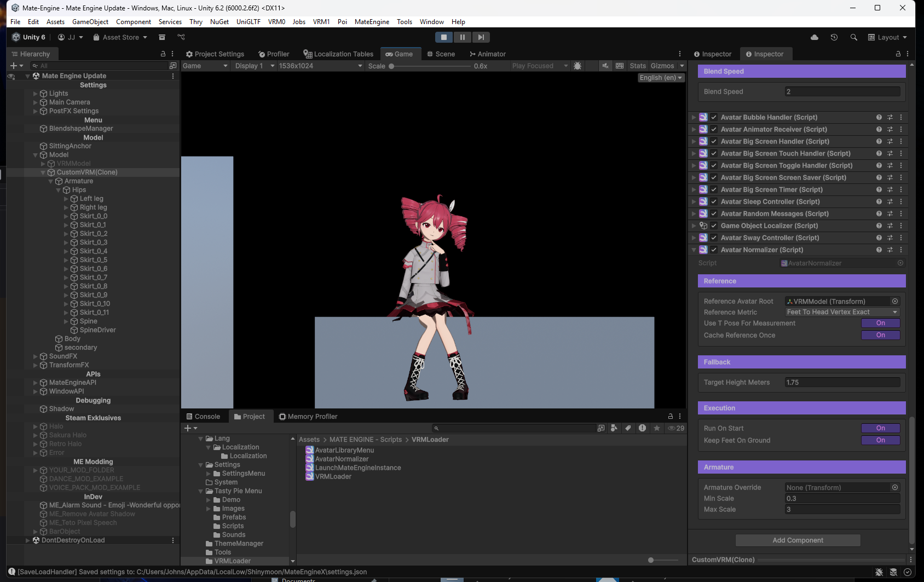Lock the Inspector panel with the padlock icon
This screenshot has width=924, height=582.
tap(898, 54)
